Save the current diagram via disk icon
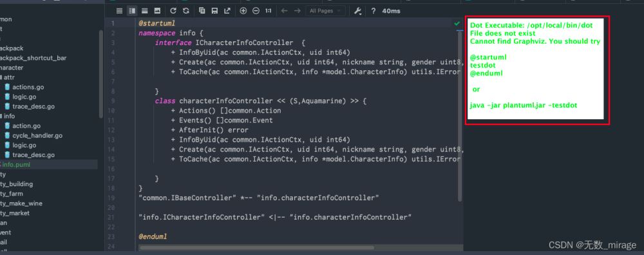The width and height of the screenshot is (644, 255). click(x=214, y=11)
